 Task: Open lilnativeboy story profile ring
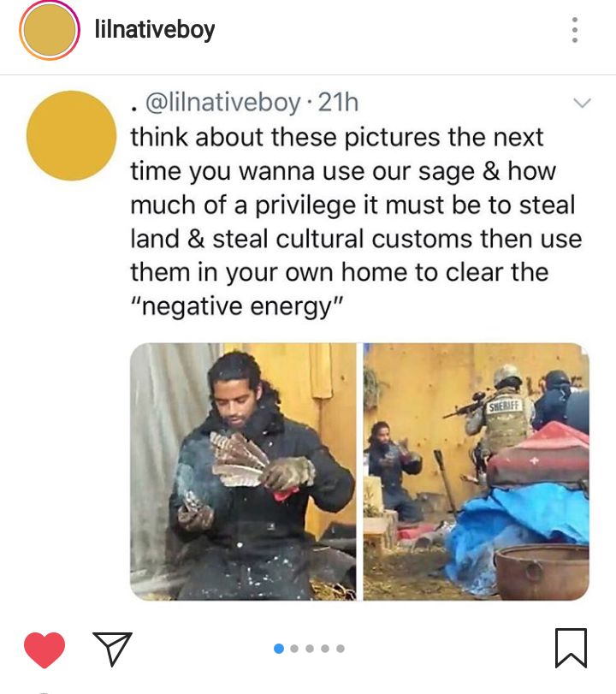[49, 30]
